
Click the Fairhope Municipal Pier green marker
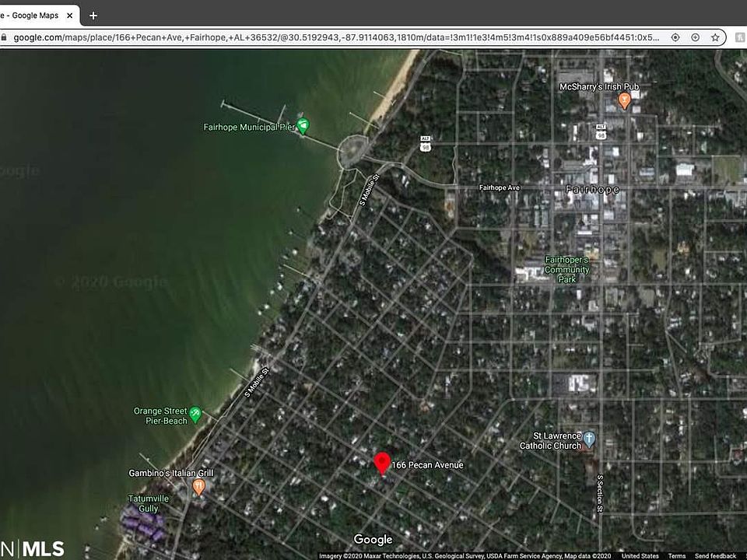point(303,126)
